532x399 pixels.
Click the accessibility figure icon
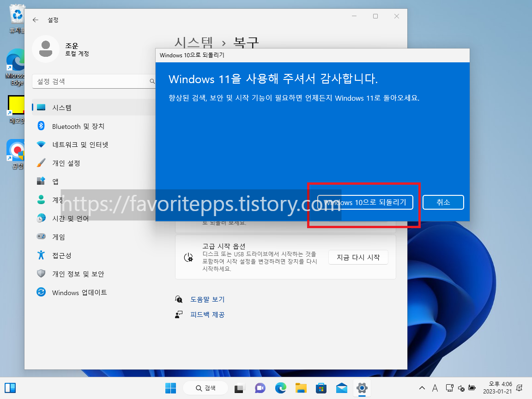coord(41,255)
